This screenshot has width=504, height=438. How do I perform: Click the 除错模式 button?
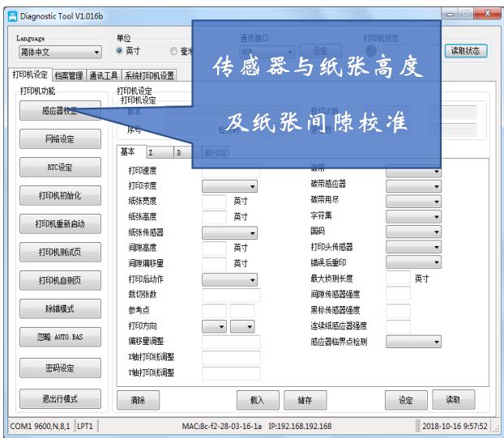coord(60,308)
